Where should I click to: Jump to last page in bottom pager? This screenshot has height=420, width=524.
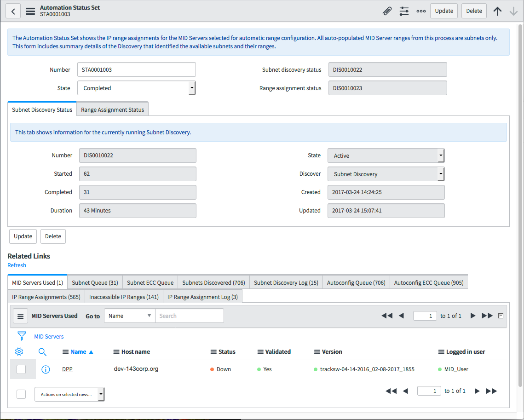(491, 391)
